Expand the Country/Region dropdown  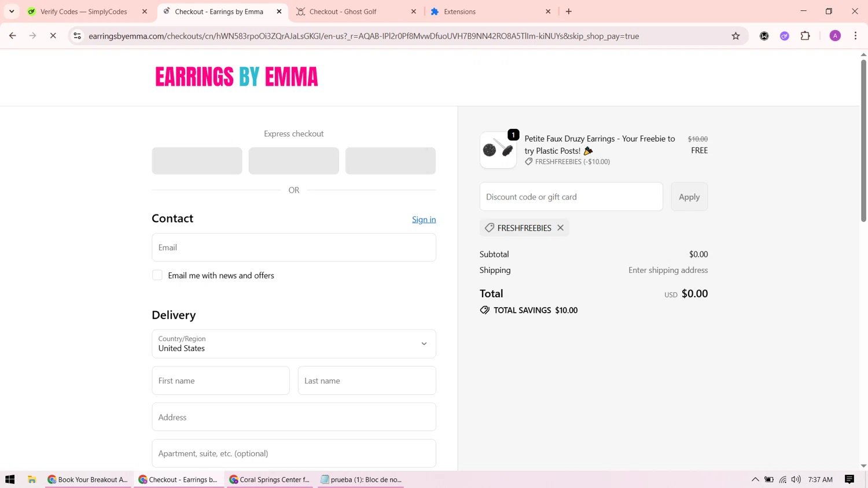(293, 343)
